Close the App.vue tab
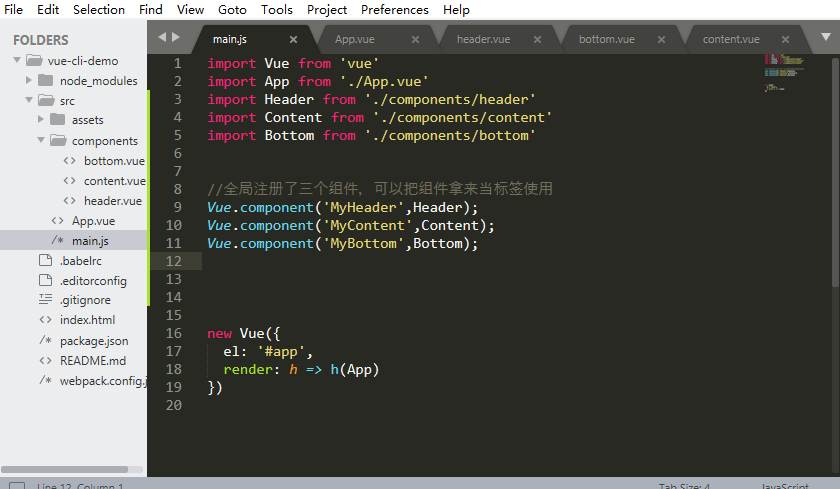The width and height of the screenshot is (840, 489). click(x=415, y=40)
